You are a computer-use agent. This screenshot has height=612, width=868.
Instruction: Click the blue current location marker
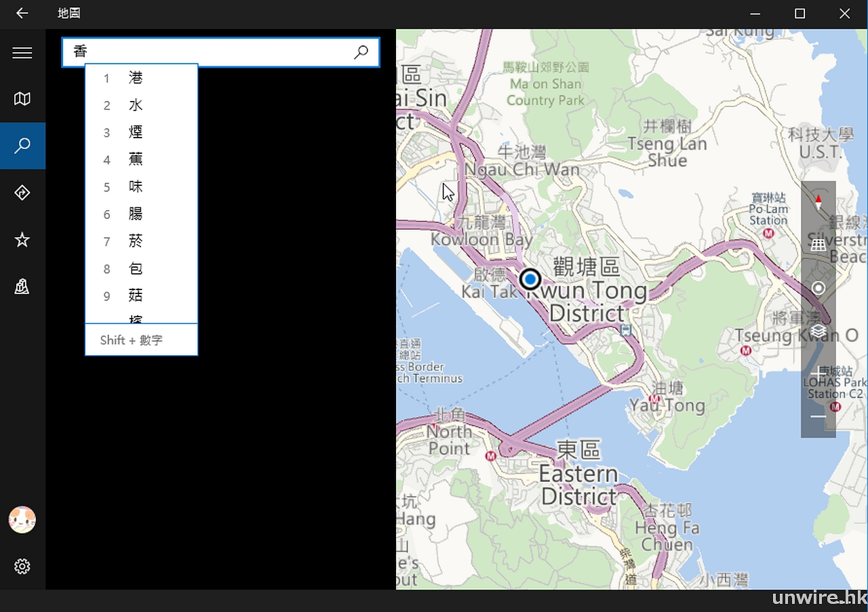(x=530, y=279)
